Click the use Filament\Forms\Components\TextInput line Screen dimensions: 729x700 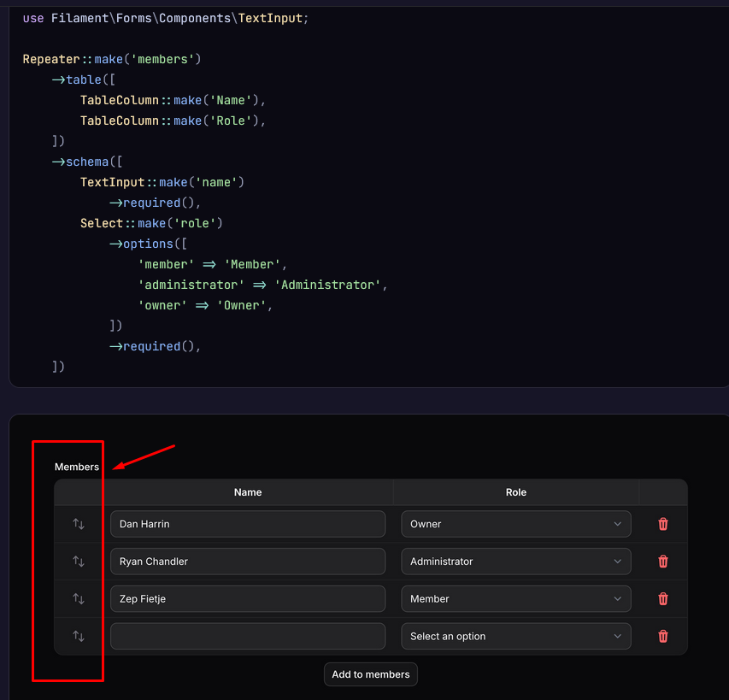[166, 19]
